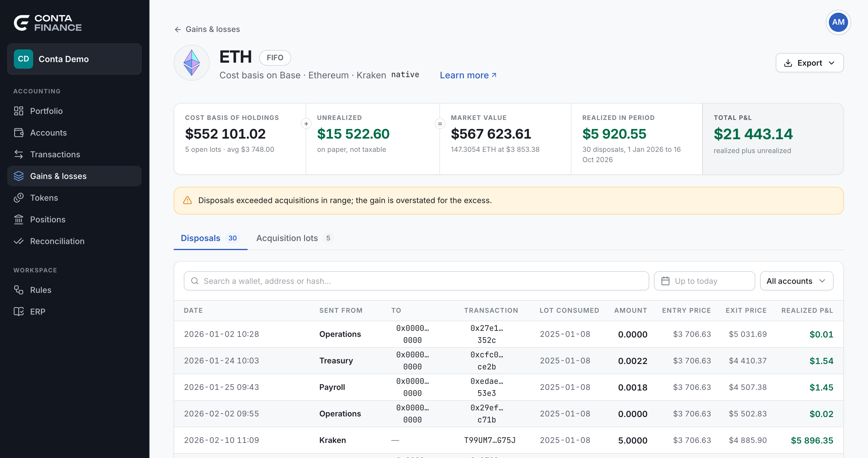
Task: Open the Transactions arrows icon
Action: [18, 154]
